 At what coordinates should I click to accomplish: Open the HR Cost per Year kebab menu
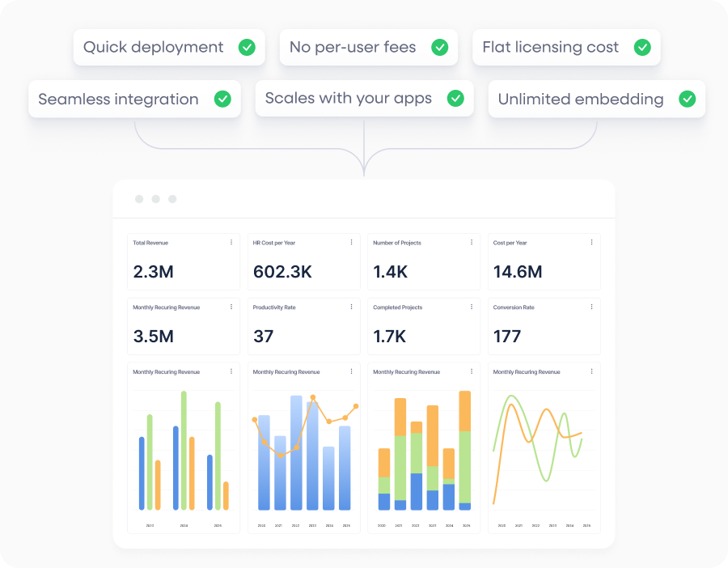351,243
